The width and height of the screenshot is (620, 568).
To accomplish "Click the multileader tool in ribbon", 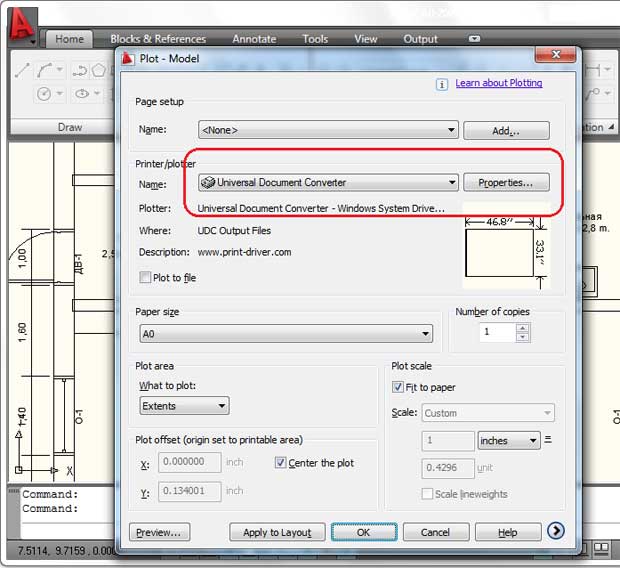I will (x=592, y=94).
